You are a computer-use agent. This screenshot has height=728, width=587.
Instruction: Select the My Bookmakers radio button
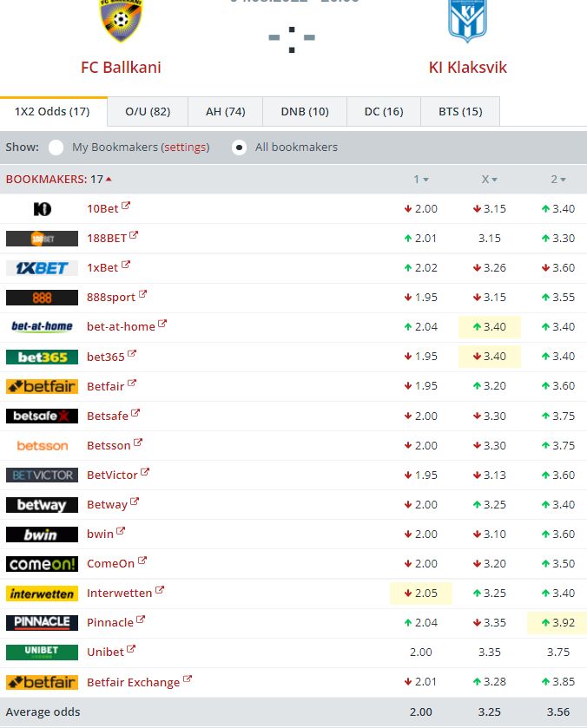[56, 148]
